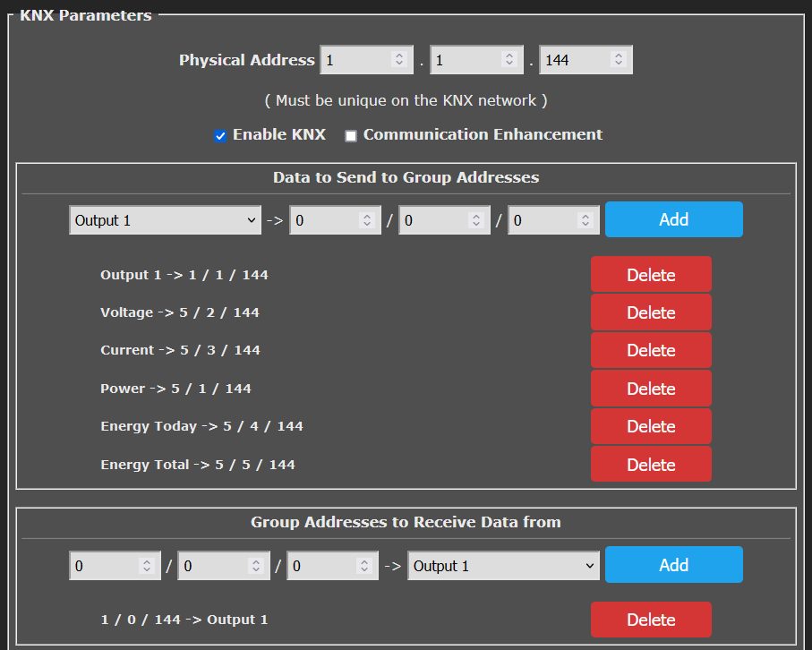The height and width of the screenshot is (650, 812).
Task: Delete the Energy Today mapping
Action: tap(651, 426)
